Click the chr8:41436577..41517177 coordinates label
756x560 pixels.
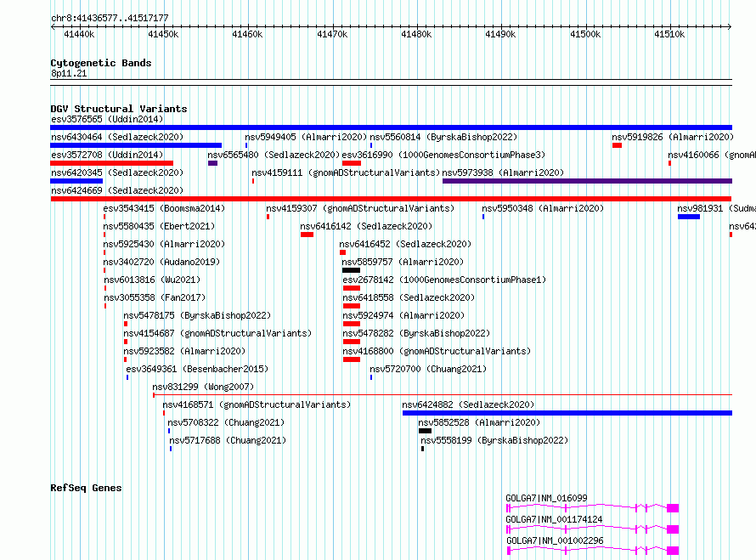110,19
